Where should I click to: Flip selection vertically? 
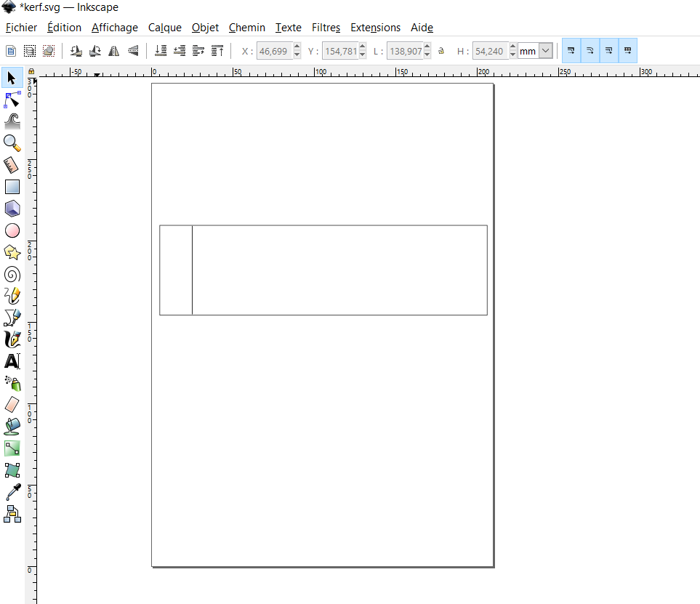click(133, 51)
